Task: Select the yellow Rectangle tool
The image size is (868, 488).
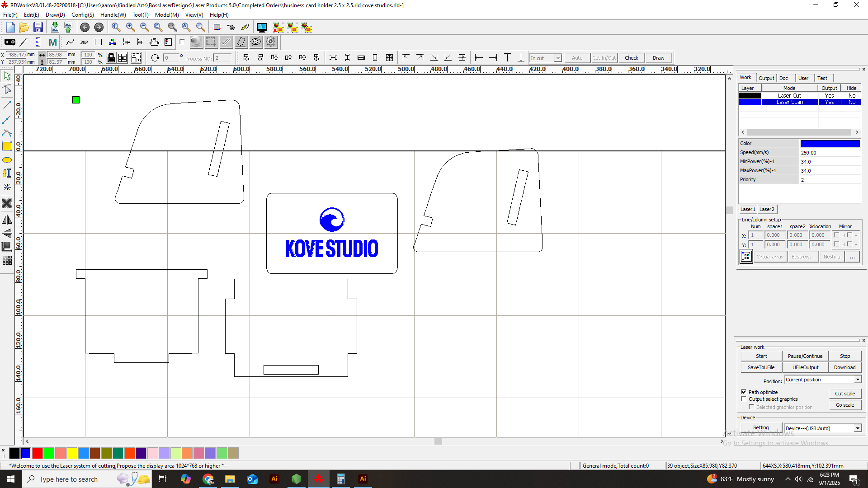Action: point(7,146)
